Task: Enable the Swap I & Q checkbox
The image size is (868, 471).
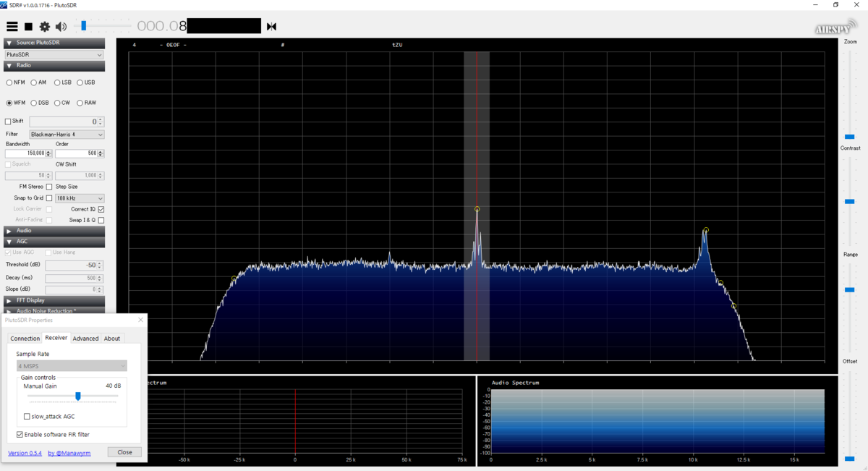Action: click(101, 220)
